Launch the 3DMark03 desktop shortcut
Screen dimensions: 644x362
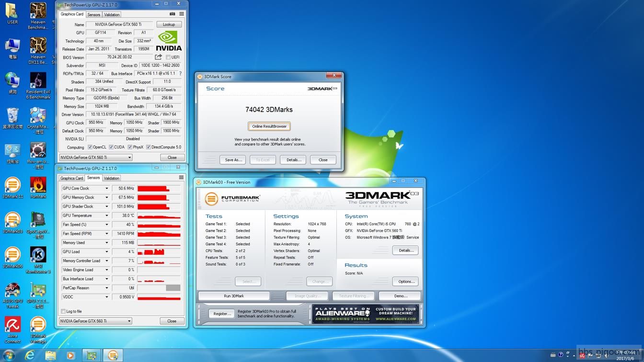12,223
